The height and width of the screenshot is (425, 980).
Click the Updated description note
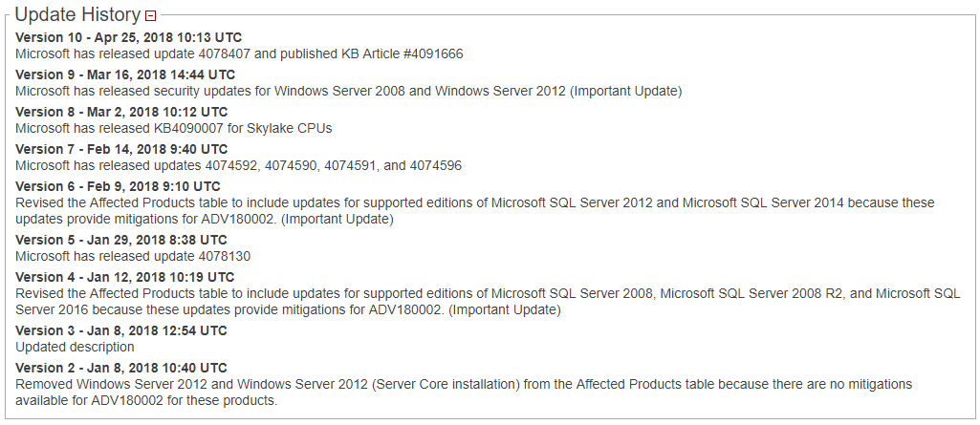tap(75, 347)
